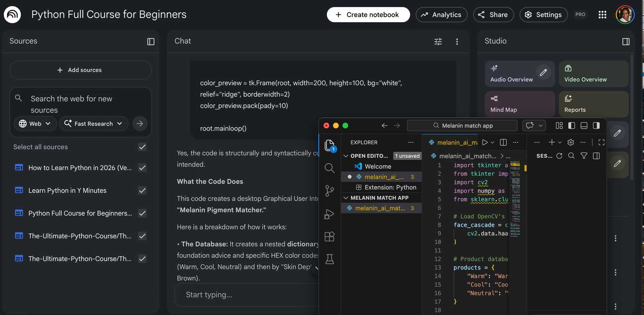Go forward using VS Code right arrow
Image resolution: width=644 pixels, height=315 pixels.
pos(397,126)
